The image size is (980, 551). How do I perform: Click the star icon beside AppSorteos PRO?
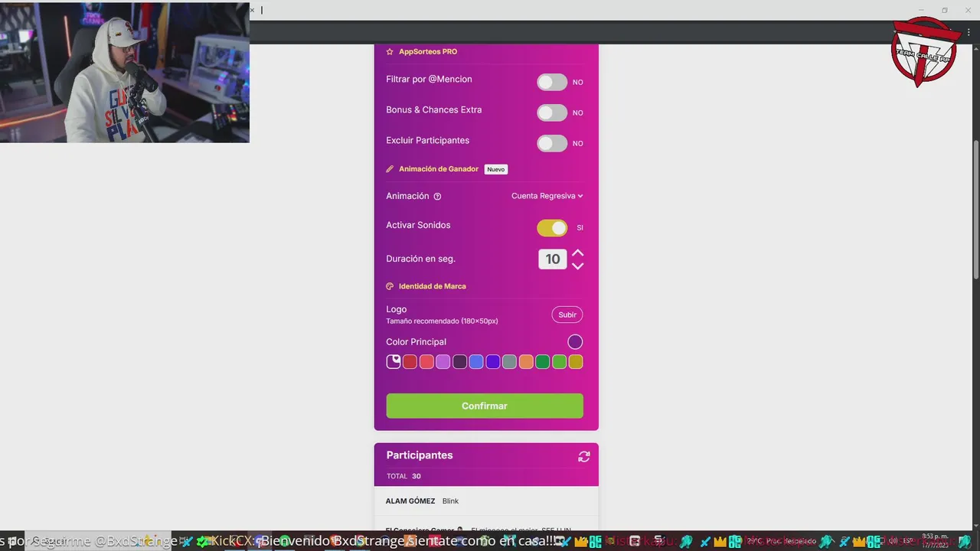(390, 52)
